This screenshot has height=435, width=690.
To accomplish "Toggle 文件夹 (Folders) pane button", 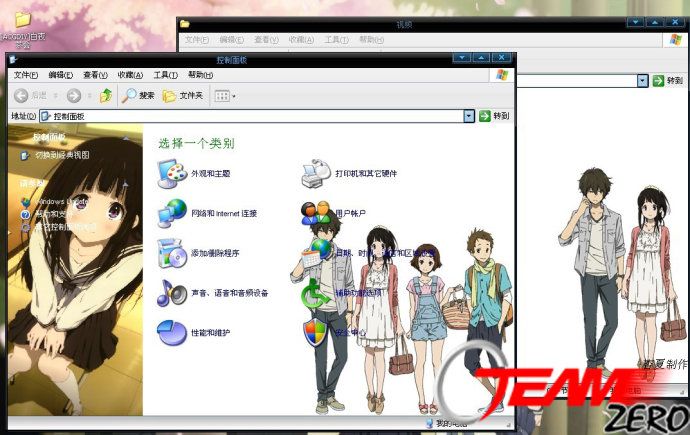I will click(183, 95).
